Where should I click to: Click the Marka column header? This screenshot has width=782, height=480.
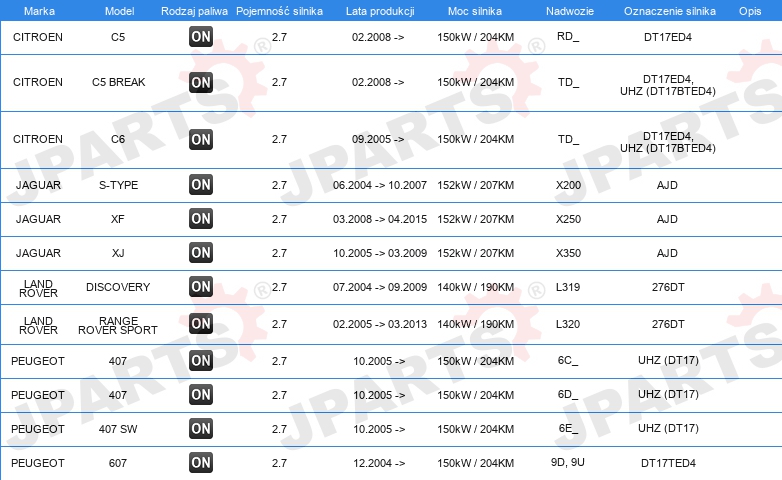click(39, 11)
